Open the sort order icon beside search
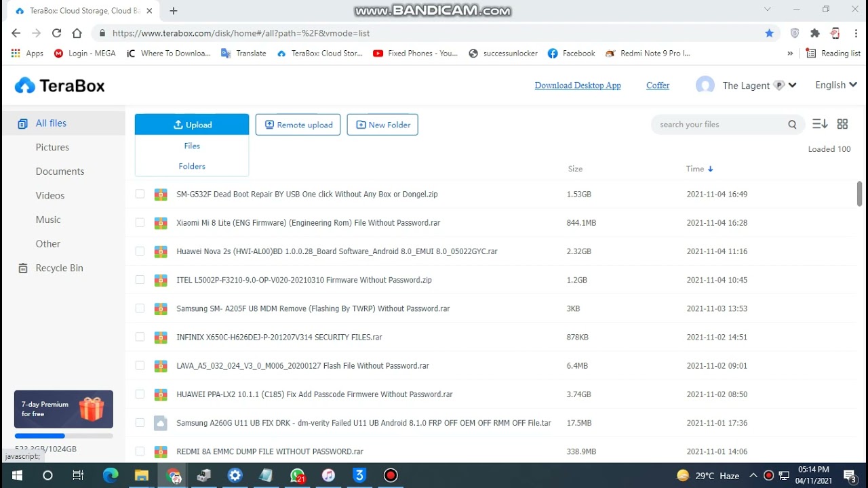 point(820,124)
